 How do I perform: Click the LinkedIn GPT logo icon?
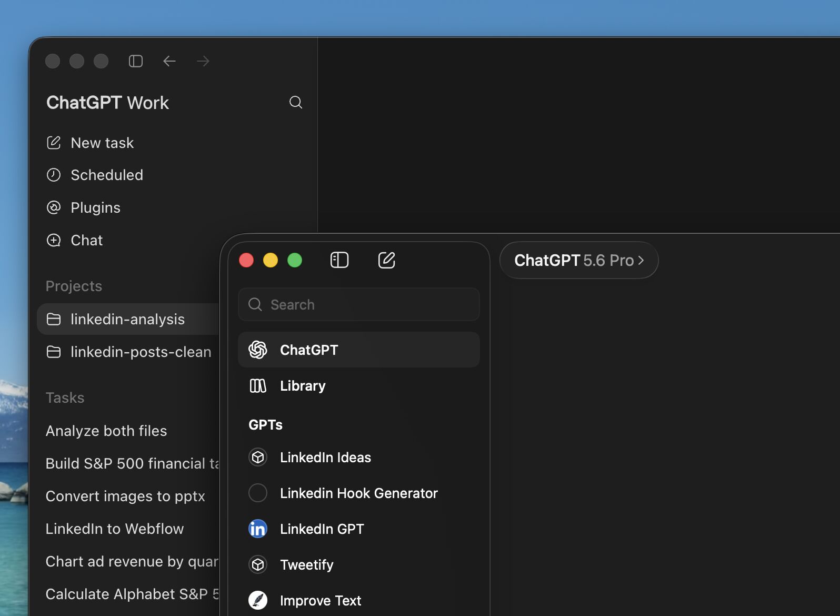point(258,529)
